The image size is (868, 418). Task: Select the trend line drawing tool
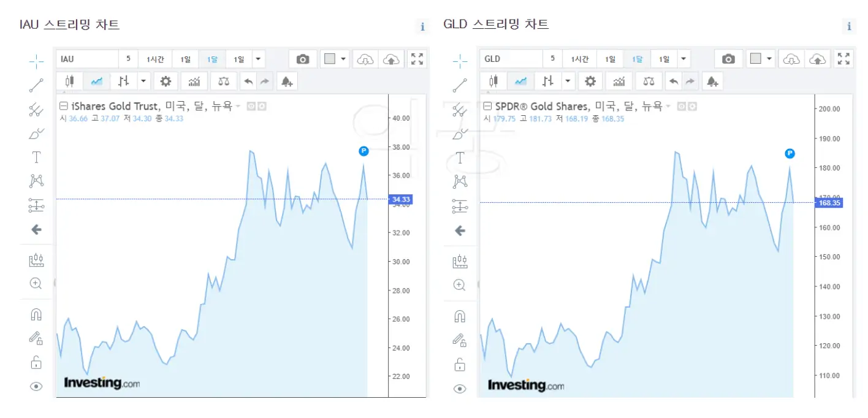[x=36, y=86]
